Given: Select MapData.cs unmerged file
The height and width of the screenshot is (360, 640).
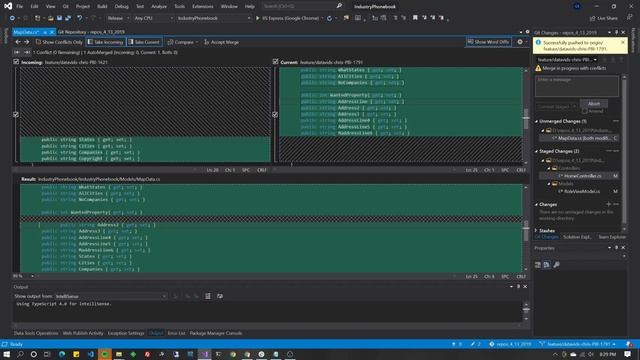Looking at the screenshot, I should click(x=578, y=138).
